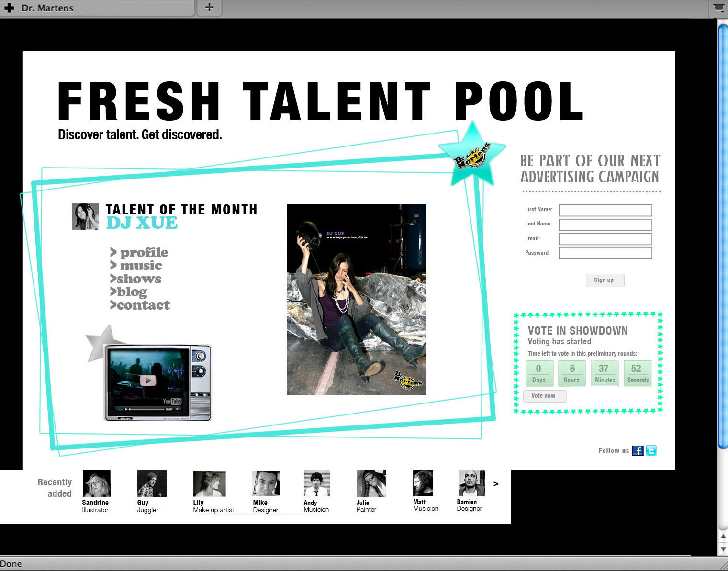This screenshot has height=571, width=728.
Task: Click the 'Done' status bar text
Action: pyautogui.click(x=11, y=564)
